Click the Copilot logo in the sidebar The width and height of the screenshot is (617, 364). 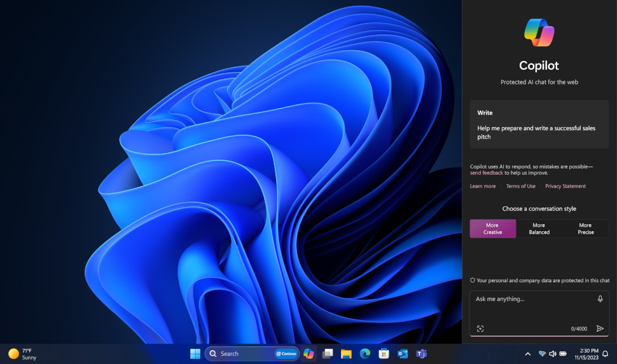click(x=539, y=32)
